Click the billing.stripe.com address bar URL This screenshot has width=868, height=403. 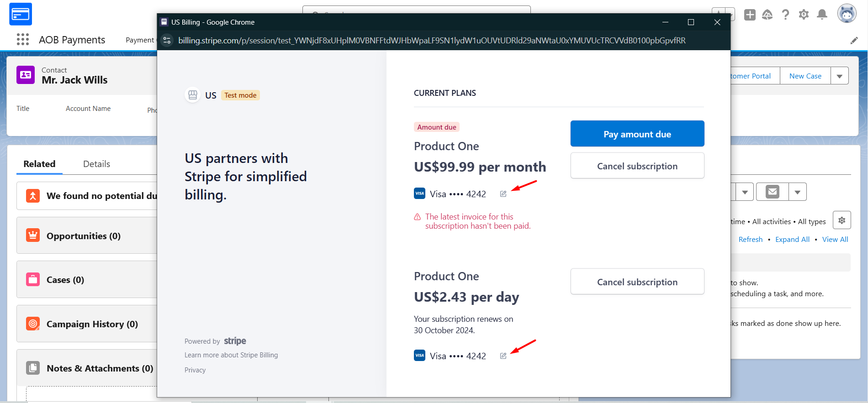[x=432, y=41]
